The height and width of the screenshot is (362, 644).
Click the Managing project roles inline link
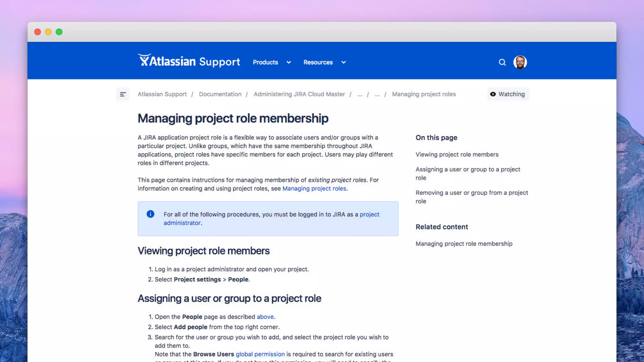click(314, 189)
